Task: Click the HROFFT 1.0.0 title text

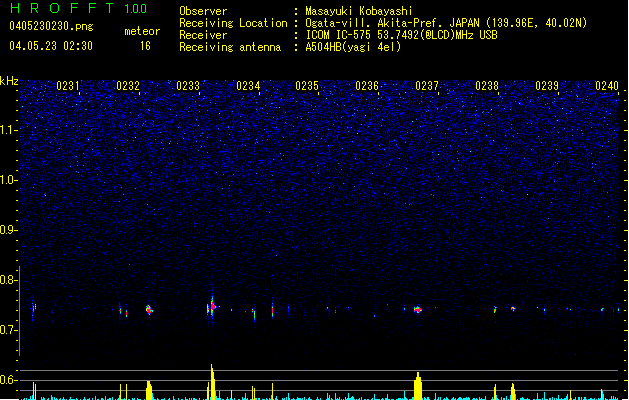Action: 78,8
